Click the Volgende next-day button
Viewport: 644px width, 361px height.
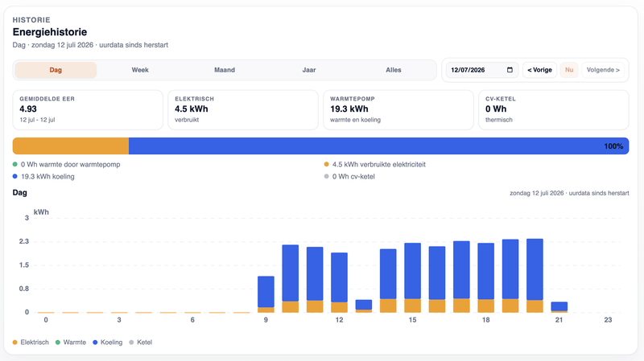[603, 70]
